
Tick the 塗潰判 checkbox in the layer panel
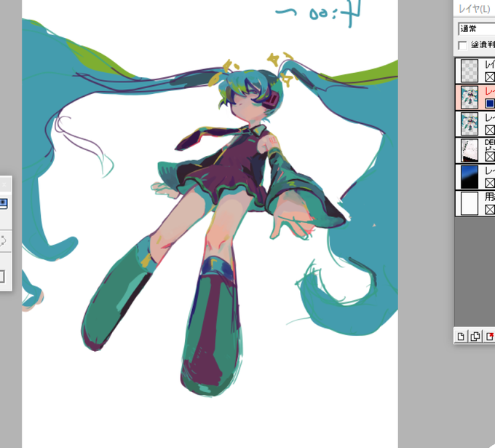462,45
